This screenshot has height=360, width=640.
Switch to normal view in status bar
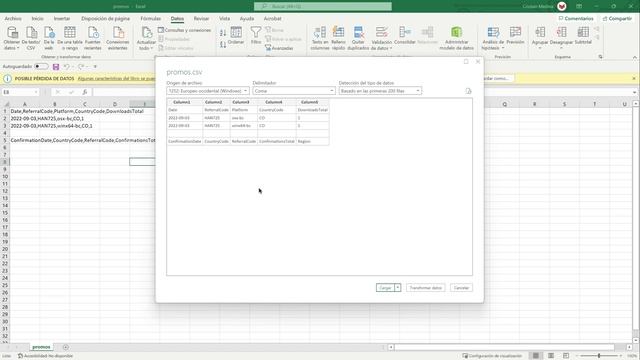[x=536, y=356]
